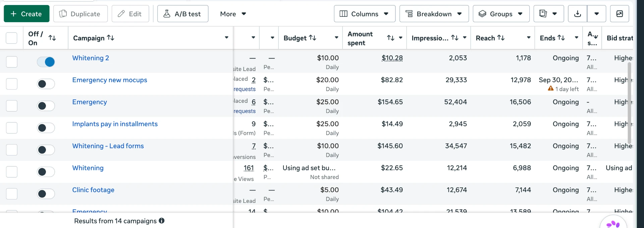Open the More dropdown menu

[x=233, y=14]
